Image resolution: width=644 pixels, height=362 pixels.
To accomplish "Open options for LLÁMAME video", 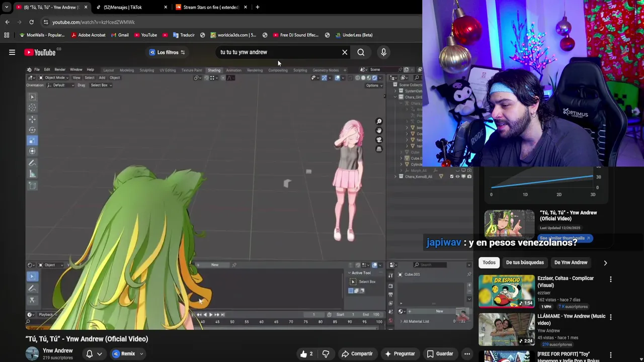I will pos(611,317).
